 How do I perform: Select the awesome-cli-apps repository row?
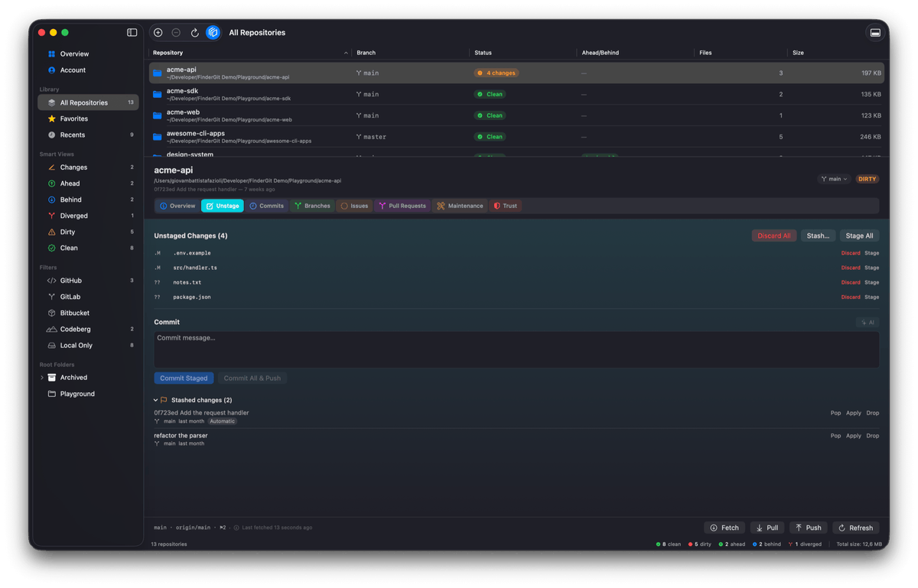(516, 137)
